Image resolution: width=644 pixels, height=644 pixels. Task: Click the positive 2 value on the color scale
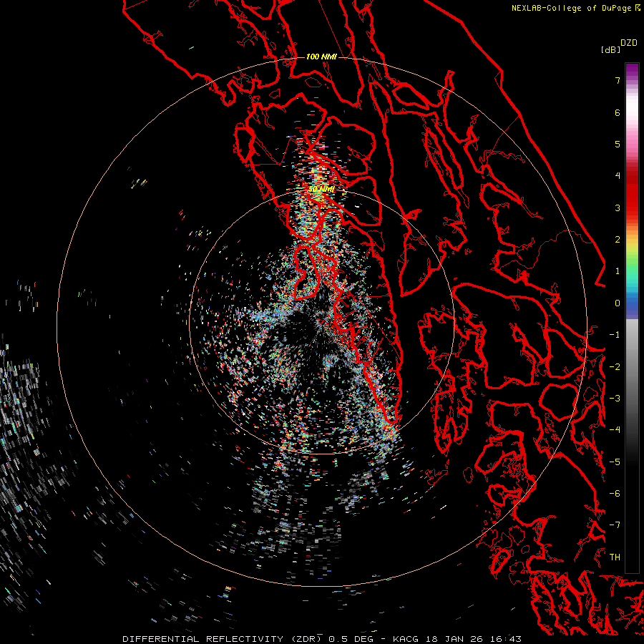[618, 240]
